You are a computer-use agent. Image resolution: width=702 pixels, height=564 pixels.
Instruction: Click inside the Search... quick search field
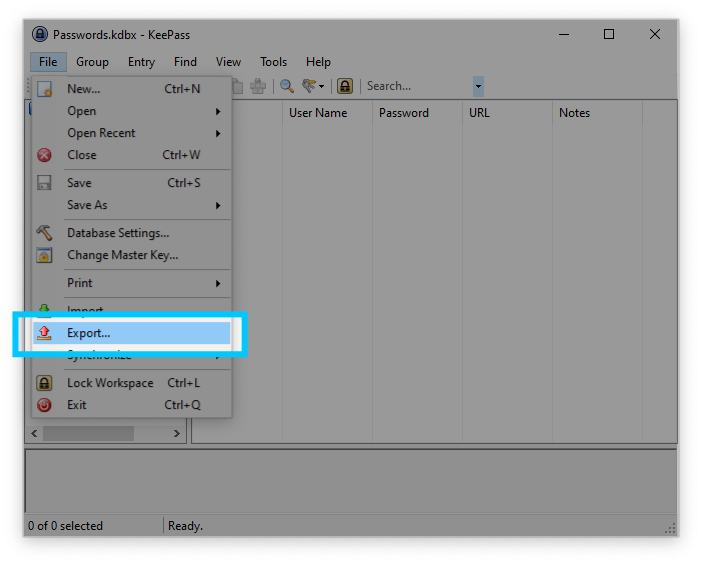[x=418, y=86]
